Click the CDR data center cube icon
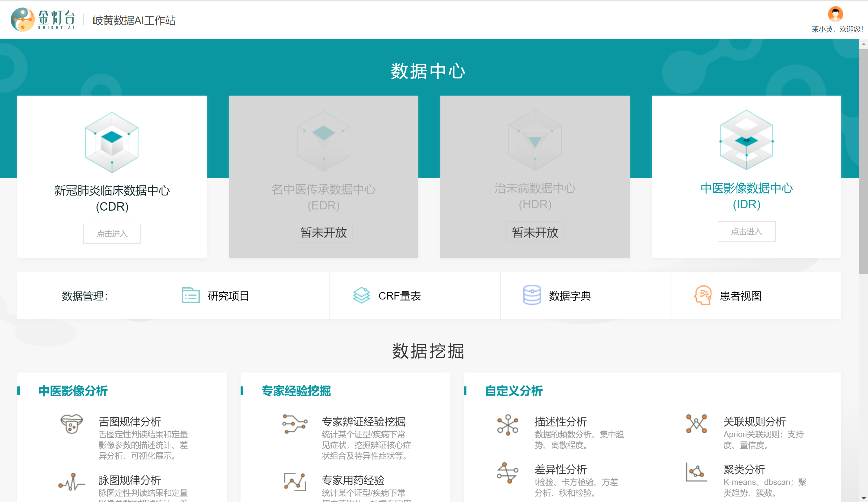 tap(111, 142)
